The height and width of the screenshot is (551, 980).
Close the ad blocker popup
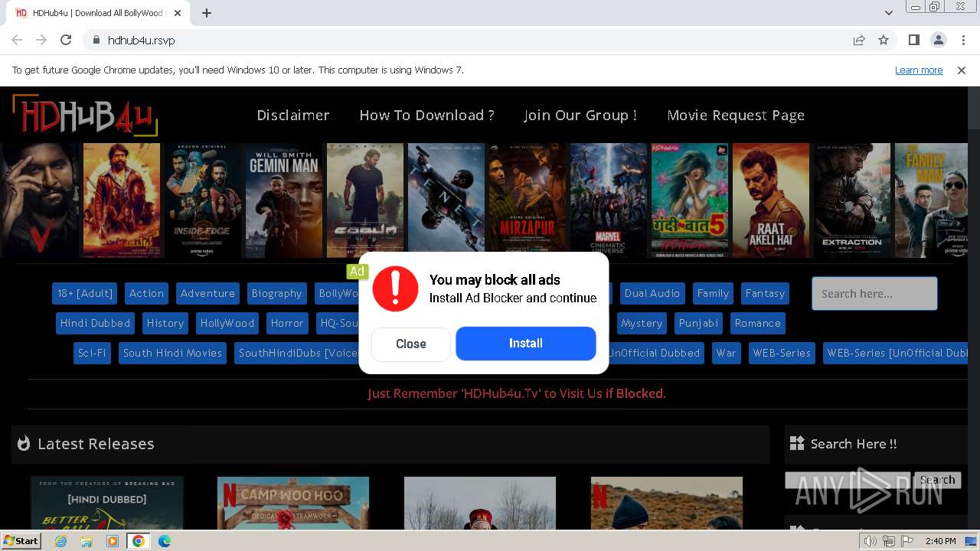click(x=411, y=344)
